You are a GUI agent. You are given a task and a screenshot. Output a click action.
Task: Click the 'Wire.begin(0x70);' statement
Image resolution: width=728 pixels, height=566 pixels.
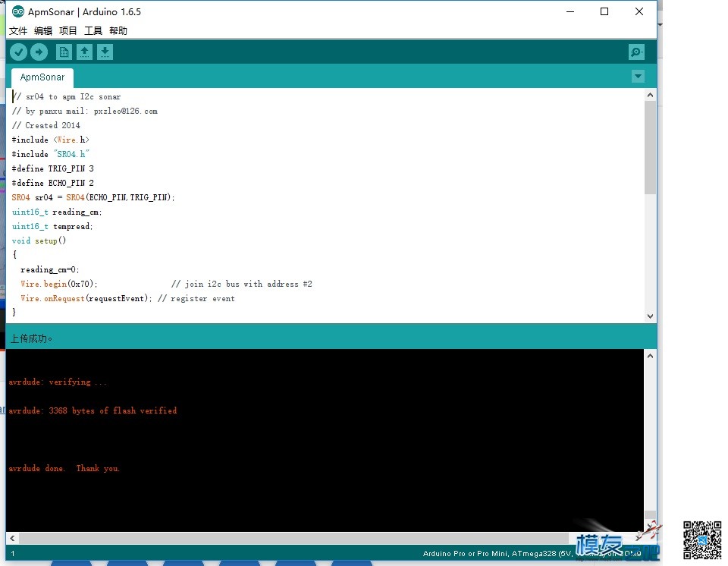[x=59, y=284]
